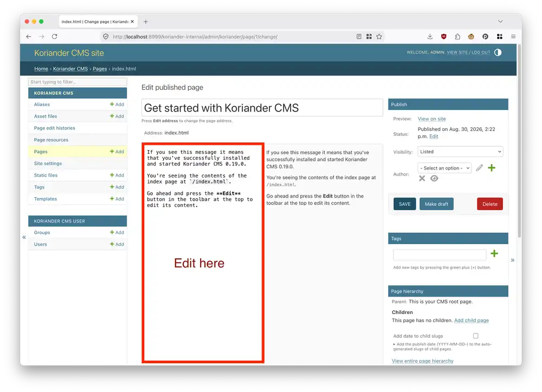542x392 pixels.
Task: Go to Pages breadcrumb
Action: 100,69
